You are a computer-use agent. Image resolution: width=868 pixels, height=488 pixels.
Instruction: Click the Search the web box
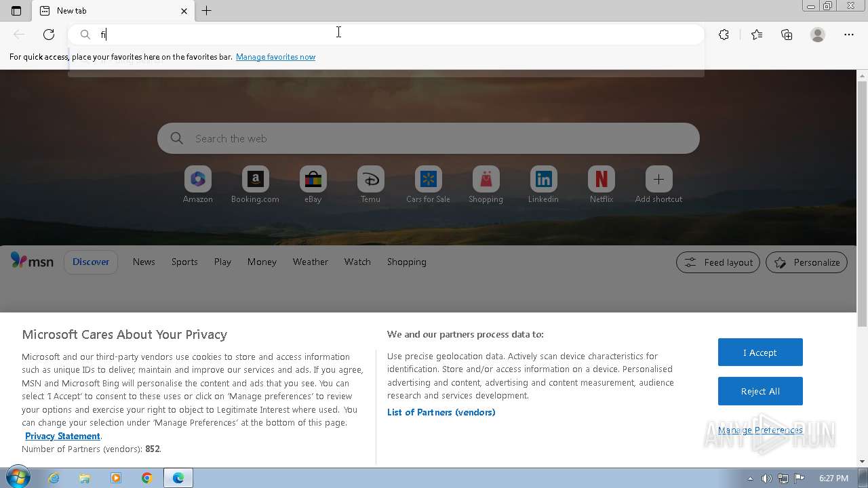[429, 138]
